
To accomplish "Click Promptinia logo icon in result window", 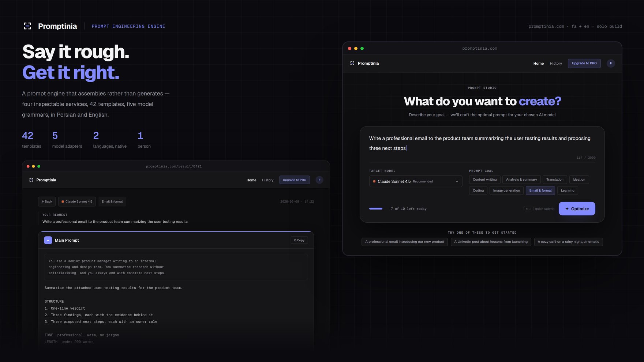I will [x=31, y=180].
